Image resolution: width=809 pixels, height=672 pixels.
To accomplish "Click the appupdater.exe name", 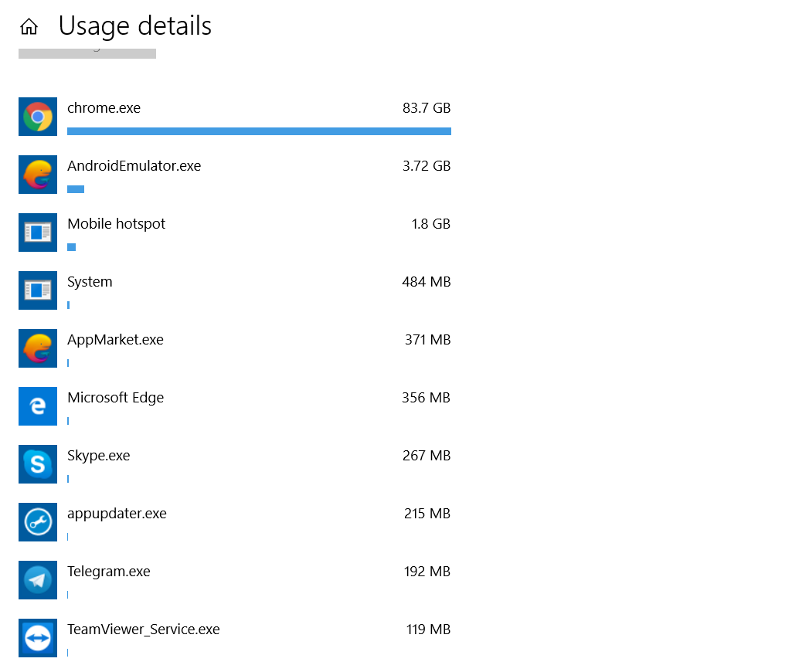I will click(117, 514).
